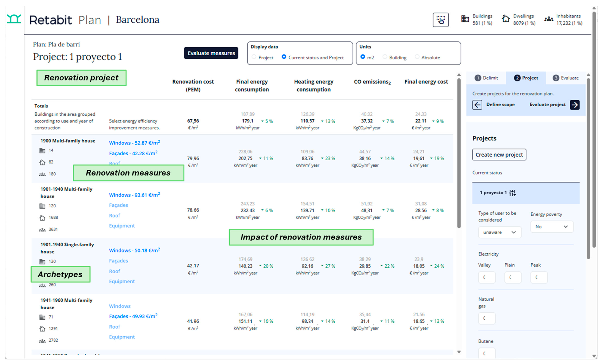Screen dimensions: 601x364
Task: Switch to the Delimit step tab
Action: [486, 78]
